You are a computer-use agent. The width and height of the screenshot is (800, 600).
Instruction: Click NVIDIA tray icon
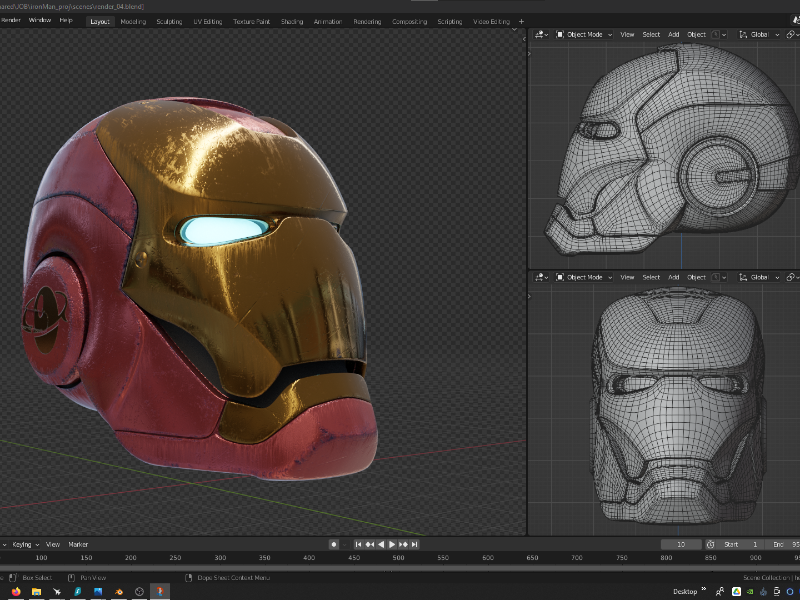coord(750,592)
